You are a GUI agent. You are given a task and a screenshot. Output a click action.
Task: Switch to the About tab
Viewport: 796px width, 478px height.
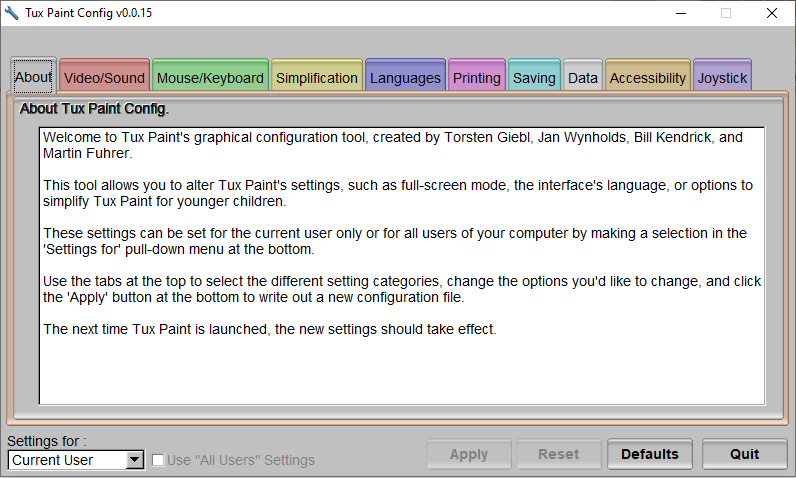(33, 76)
